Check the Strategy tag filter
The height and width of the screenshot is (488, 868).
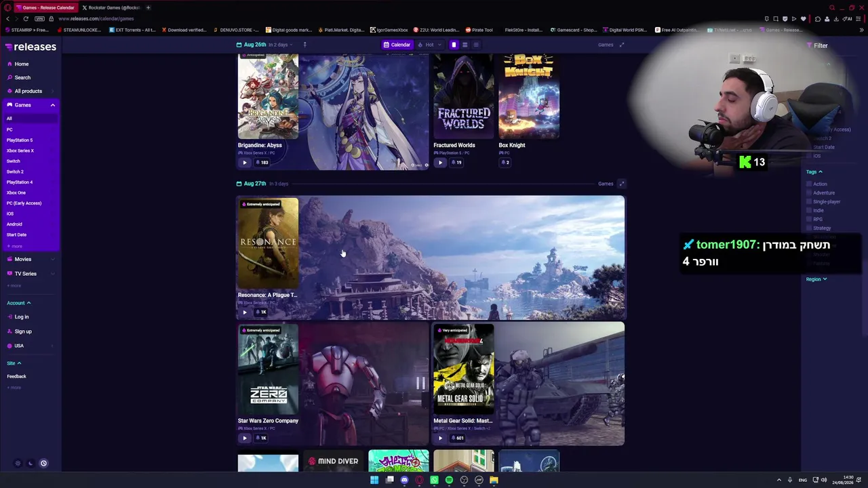pyautogui.click(x=808, y=228)
